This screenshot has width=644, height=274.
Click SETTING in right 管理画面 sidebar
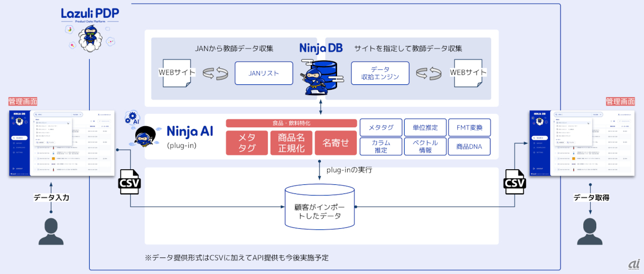click(x=538, y=153)
